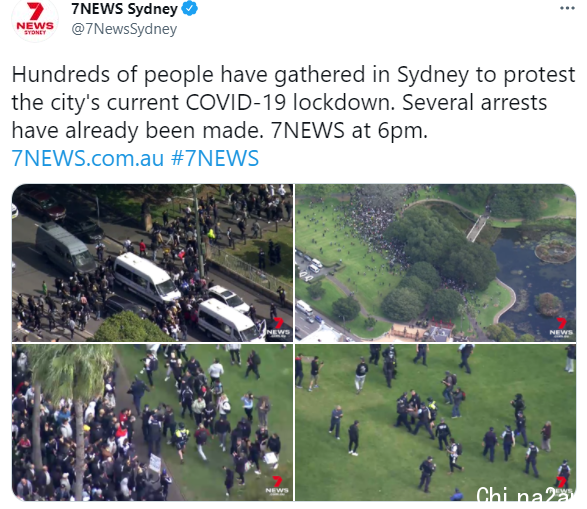Screen dimensions: 587x509
Task: Open the three-dot more options menu
Action: (x=567, y=8)
